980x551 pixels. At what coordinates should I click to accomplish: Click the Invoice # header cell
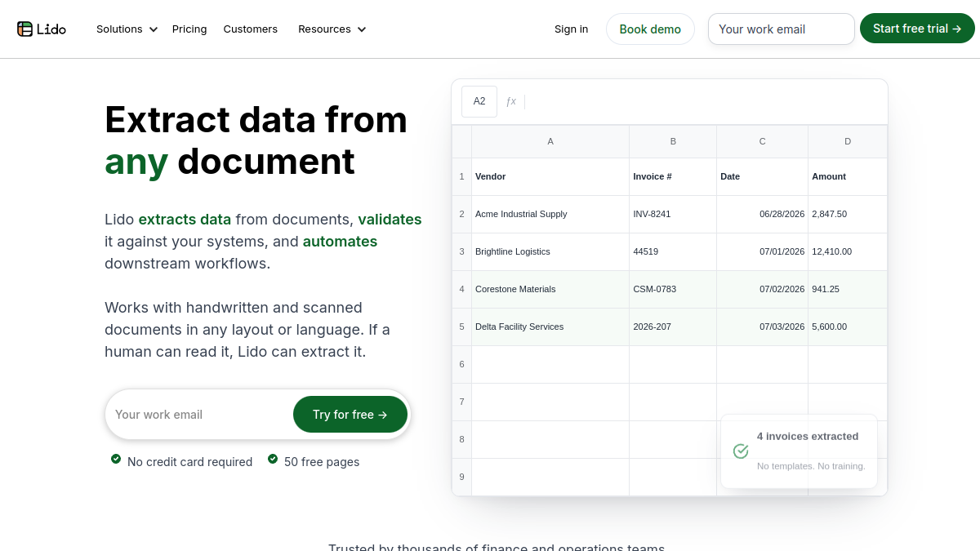(673, 176)
